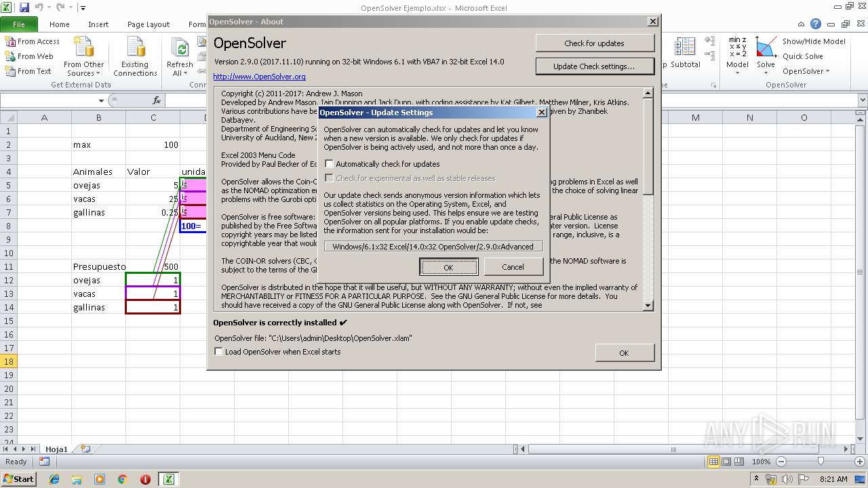Open Customize Quick Access Toolbar dropdown
The image size is (868, 488).
pyautogui.click(x=83, y=8)
